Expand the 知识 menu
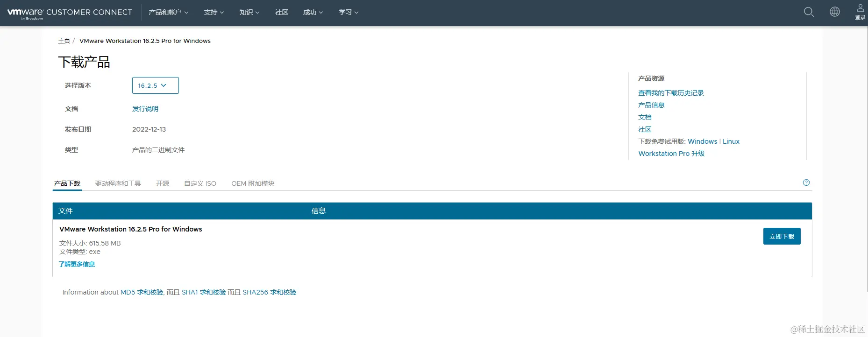Image resolution: width=868 pixels, height=337 pixels. 249,12
